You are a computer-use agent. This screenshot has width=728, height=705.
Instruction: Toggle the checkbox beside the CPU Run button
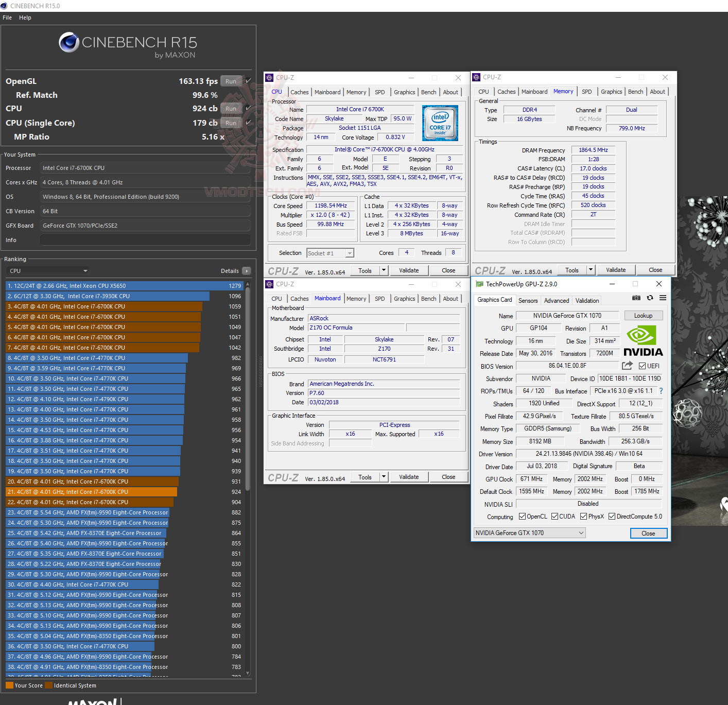coord(248,108)
